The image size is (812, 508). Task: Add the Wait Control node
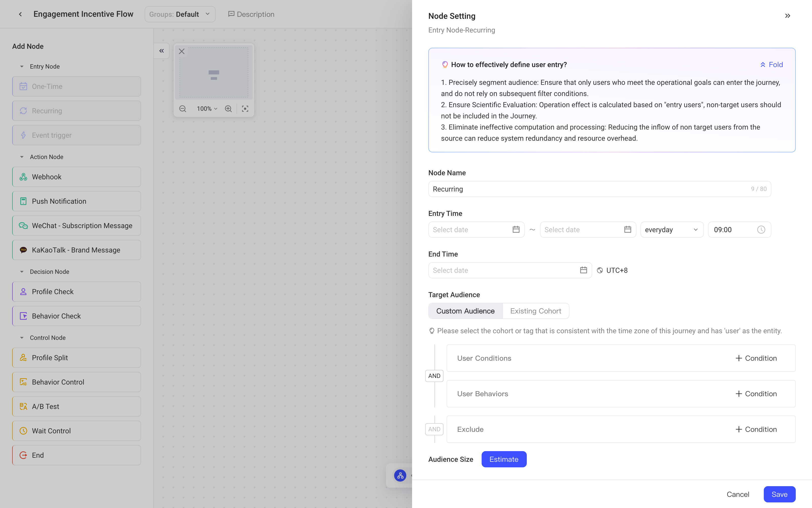tap(76, 431)
